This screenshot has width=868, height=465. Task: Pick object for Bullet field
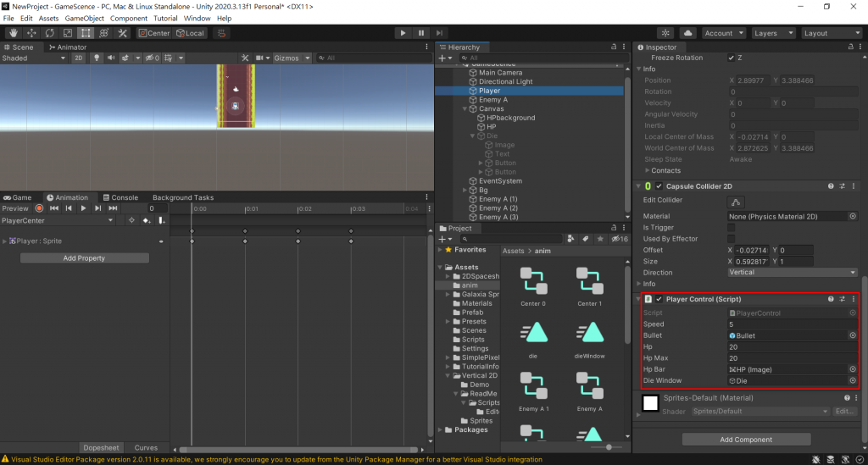(853, 335)
